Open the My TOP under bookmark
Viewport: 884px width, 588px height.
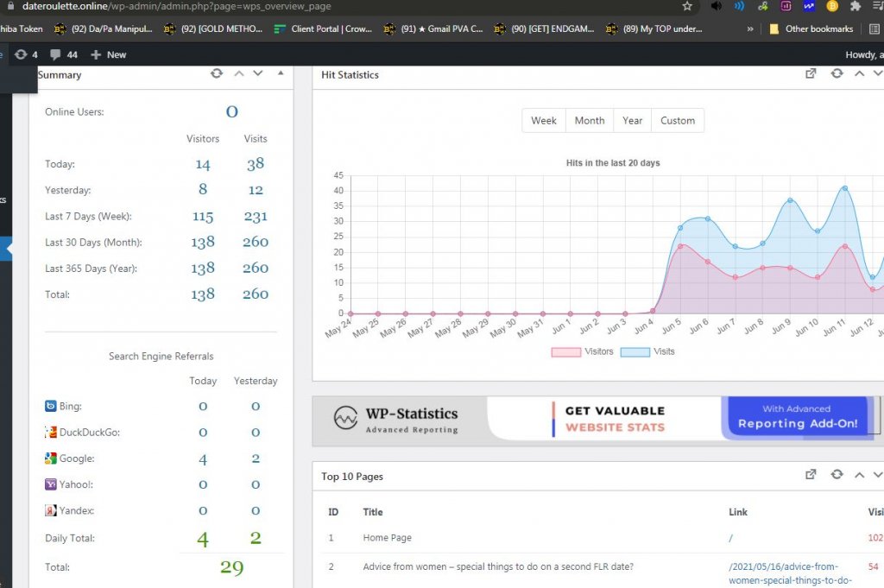654,28
